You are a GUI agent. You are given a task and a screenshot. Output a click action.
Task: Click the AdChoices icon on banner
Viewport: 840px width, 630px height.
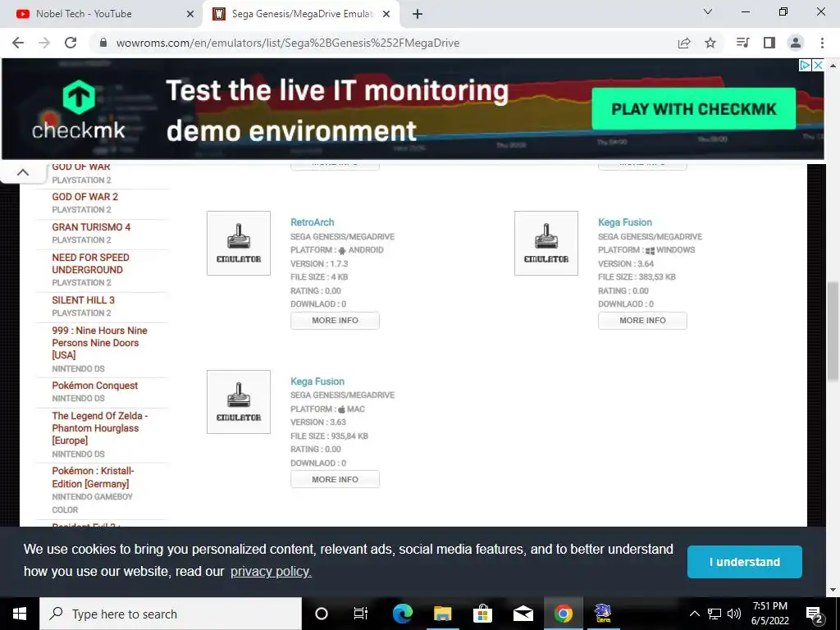805,66
